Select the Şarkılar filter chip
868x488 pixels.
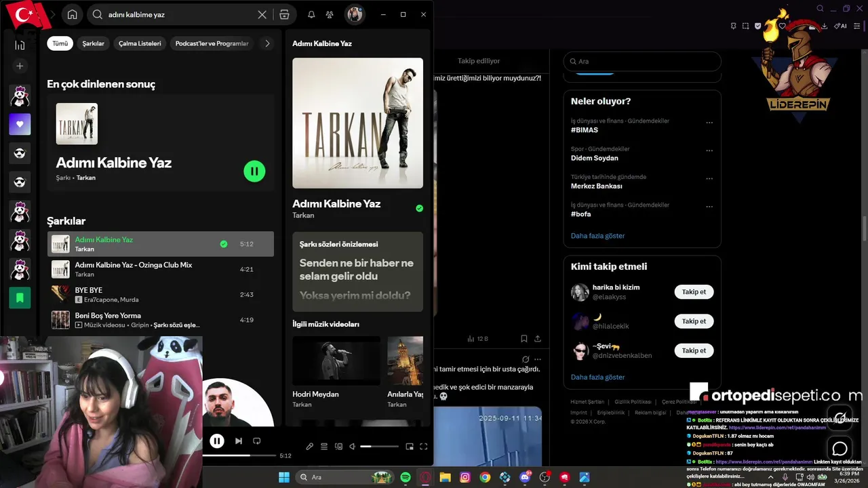(94, 43)
